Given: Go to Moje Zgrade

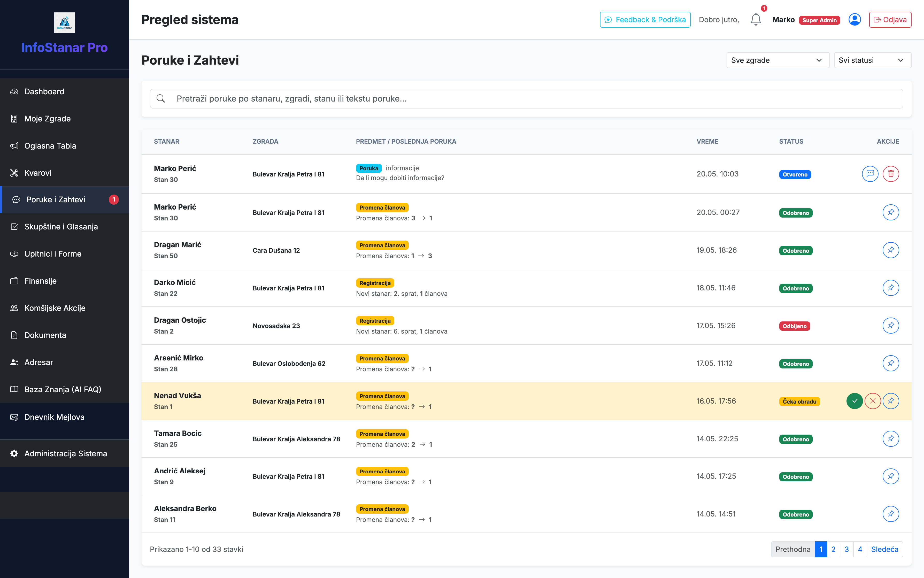Looking at the screenshot, I should point(65,119).
